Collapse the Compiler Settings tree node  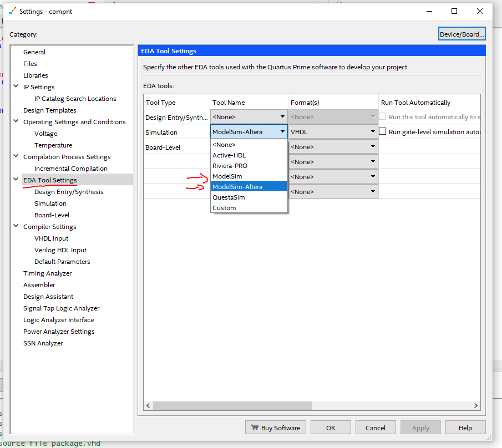click(x=16, y=227)
